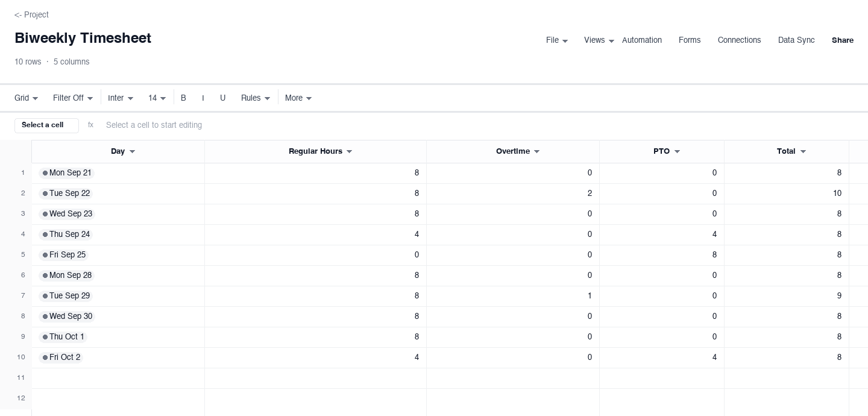Select the 'Wed Sep 23' cell
The image size is (868, 416).
(118, 214)
